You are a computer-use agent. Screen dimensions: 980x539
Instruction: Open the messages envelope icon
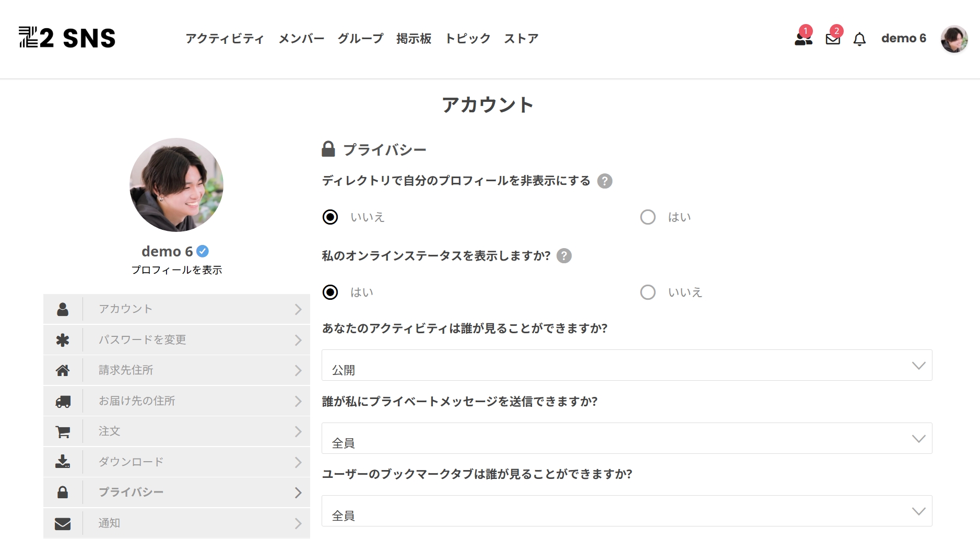[833, 39]
